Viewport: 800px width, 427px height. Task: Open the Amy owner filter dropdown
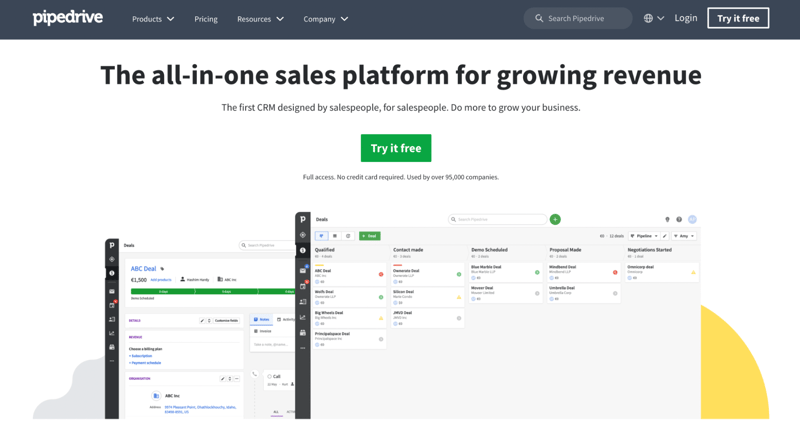[x=684, y=236]
